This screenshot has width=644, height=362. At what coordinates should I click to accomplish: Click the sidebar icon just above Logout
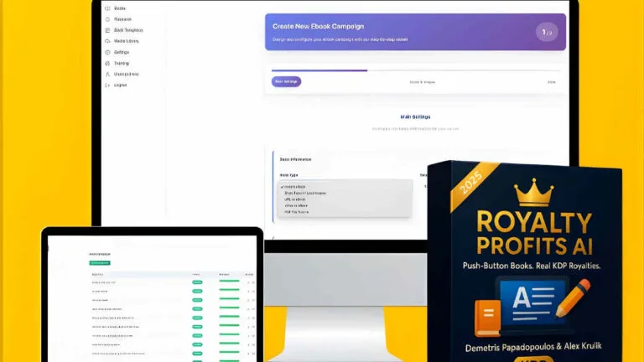pyautogui.click(x=107, y=75)
